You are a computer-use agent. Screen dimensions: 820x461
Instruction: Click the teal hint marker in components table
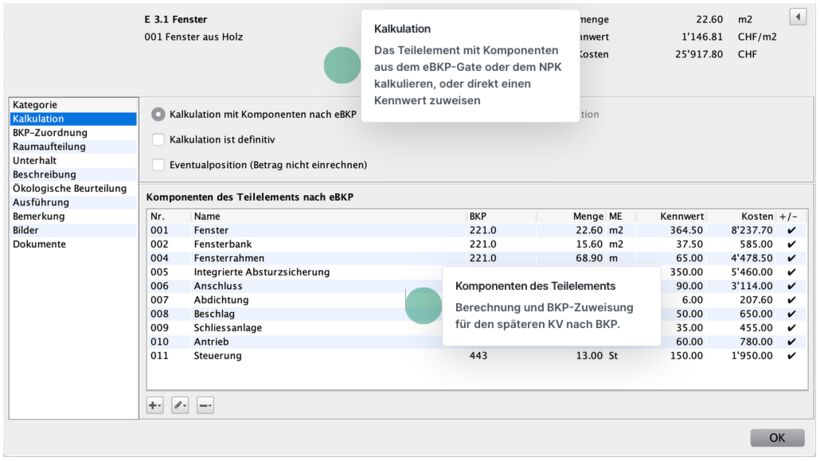(423, 305)
